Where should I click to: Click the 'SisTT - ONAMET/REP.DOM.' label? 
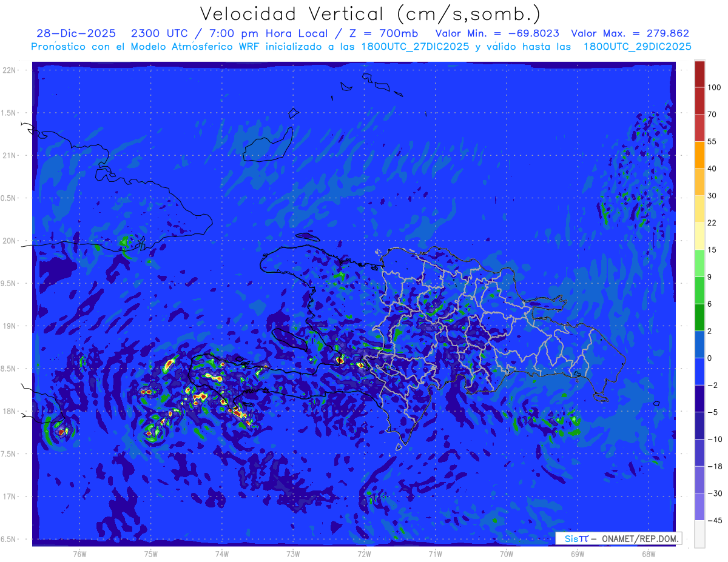coord(619,538)
